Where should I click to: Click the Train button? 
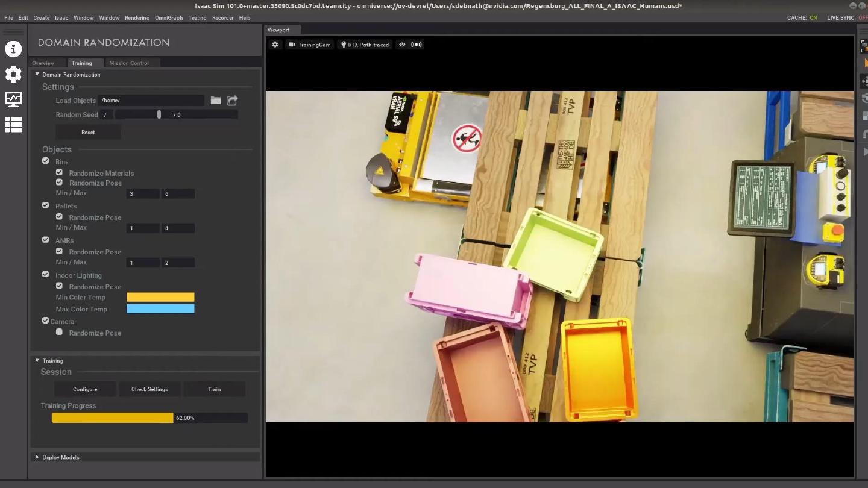click(x=214, y=389)
